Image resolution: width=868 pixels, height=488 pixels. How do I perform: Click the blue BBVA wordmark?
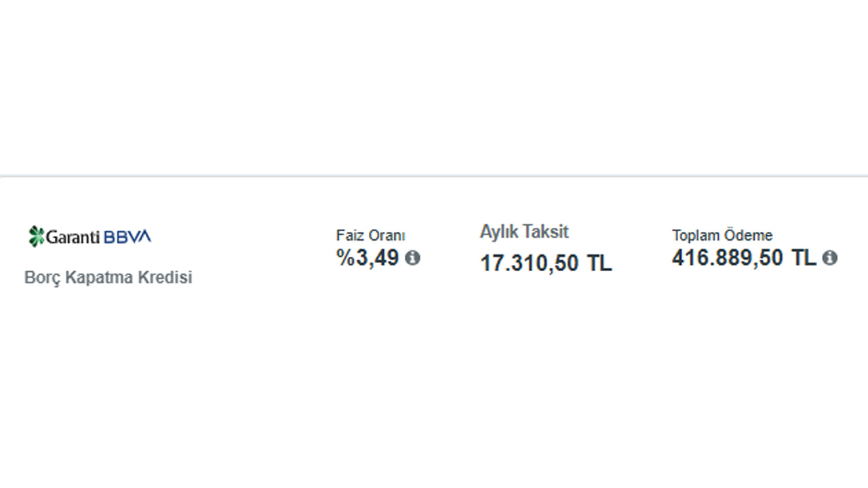coord(127,237)
